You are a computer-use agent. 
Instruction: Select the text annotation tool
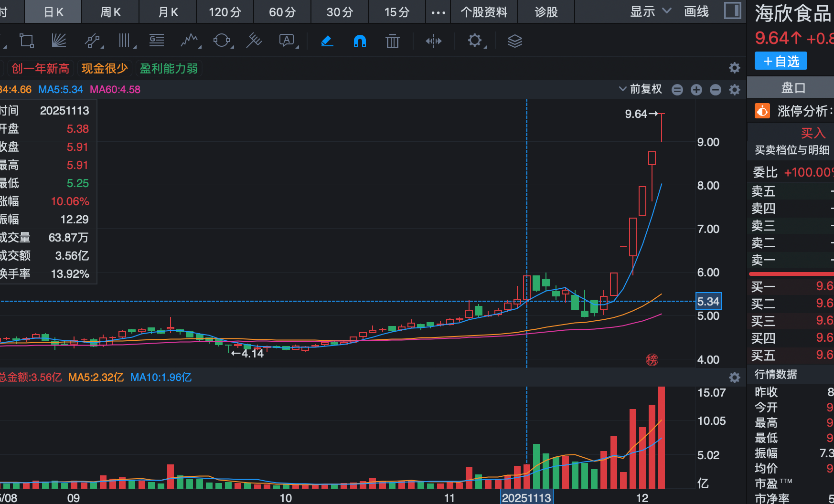[286, 41]
